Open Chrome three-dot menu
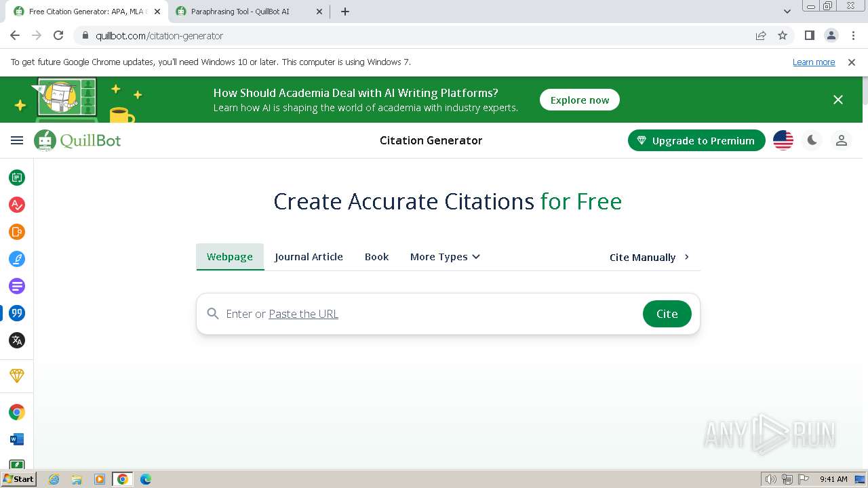Viewport: 868px width, 488px height. (852, 35)
